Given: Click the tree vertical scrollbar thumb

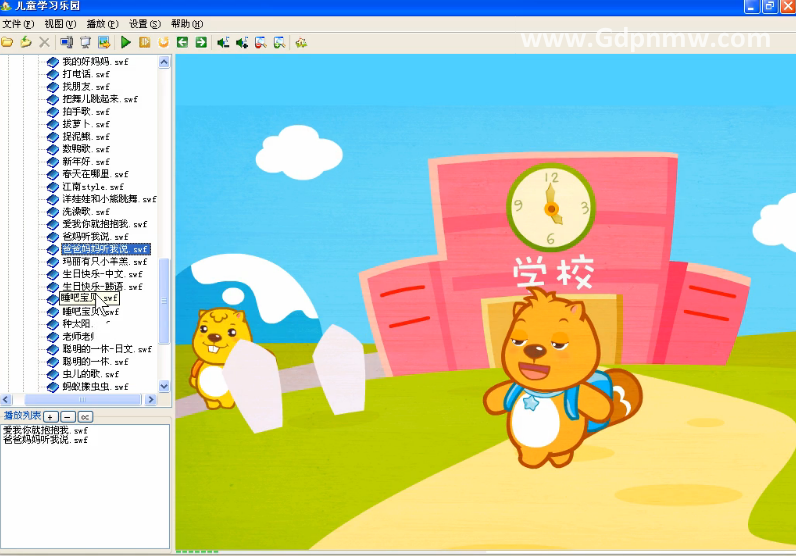Looking at the screenshot, I should click(164, 301).
